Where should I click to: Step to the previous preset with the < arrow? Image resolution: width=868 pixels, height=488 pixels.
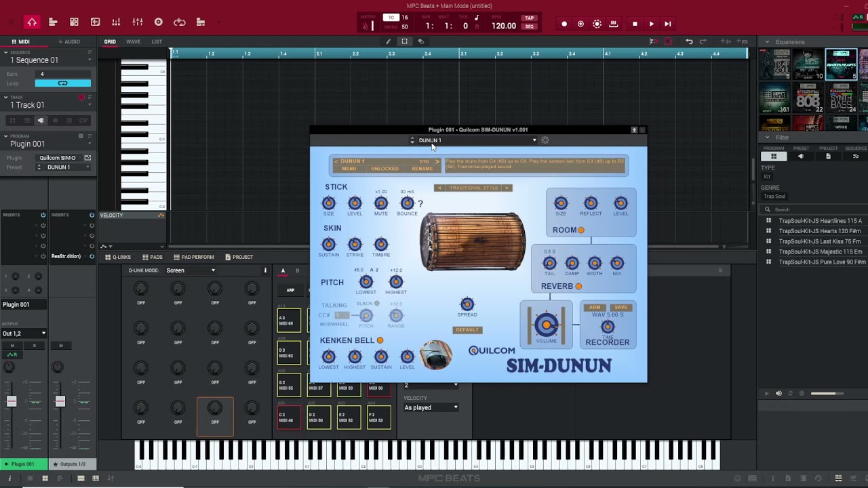336,162
